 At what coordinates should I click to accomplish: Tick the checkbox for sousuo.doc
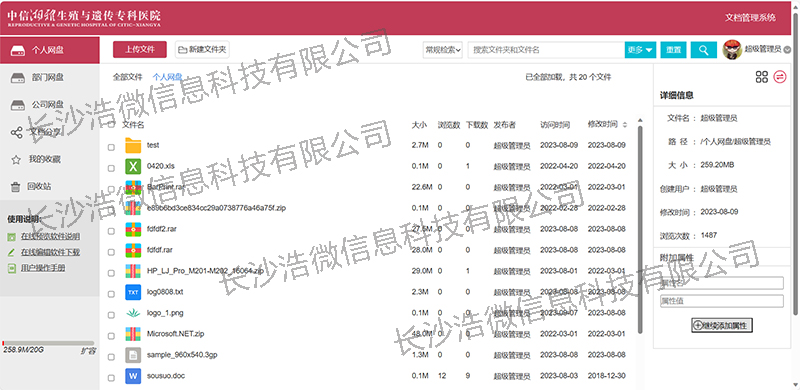(x=111, y=378)
